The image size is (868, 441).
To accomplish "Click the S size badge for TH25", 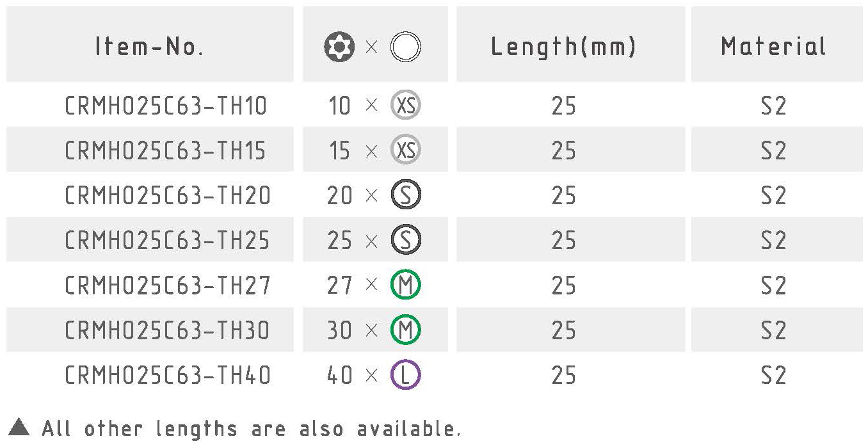I will tap(406, 240).
